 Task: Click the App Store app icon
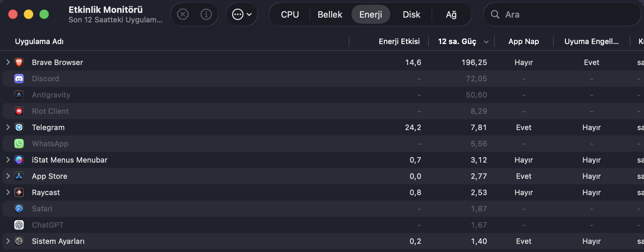tap(19, 176)
